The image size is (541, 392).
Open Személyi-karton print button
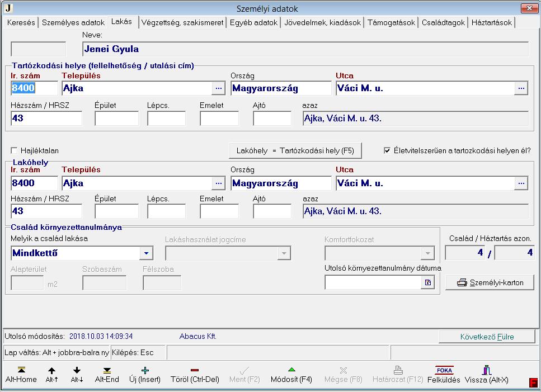coord(490,282)
